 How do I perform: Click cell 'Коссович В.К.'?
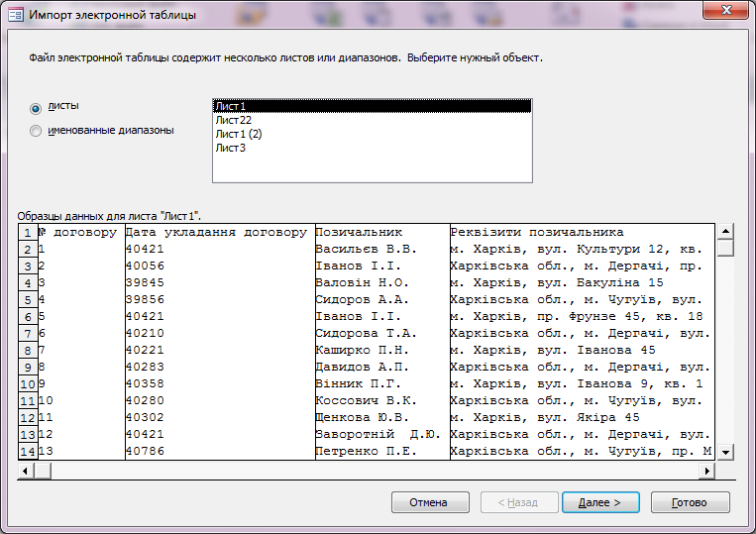pos(382,401)
